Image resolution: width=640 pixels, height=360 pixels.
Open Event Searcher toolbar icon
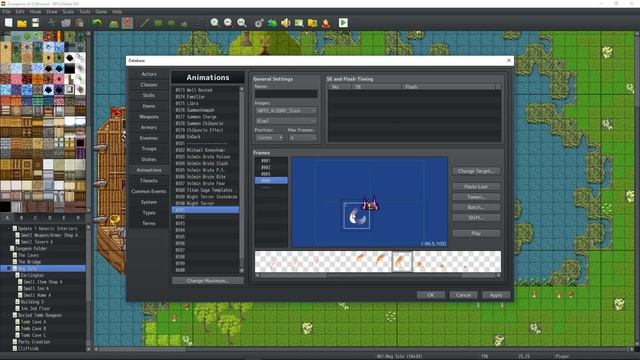(x=299, y=23)
